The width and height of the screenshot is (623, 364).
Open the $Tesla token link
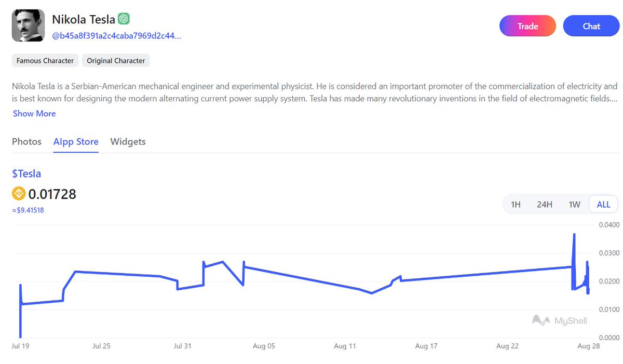click(x=26, y=173)
